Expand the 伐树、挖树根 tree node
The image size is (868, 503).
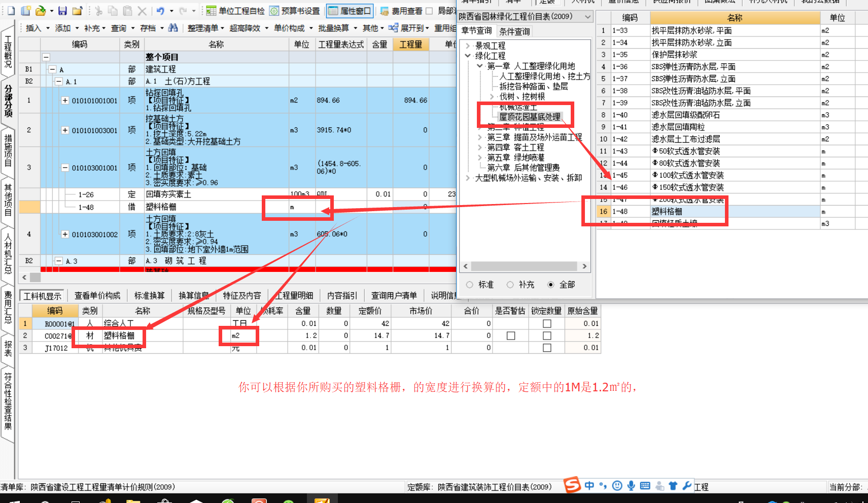pyautogui.click(x=492, y=96)
